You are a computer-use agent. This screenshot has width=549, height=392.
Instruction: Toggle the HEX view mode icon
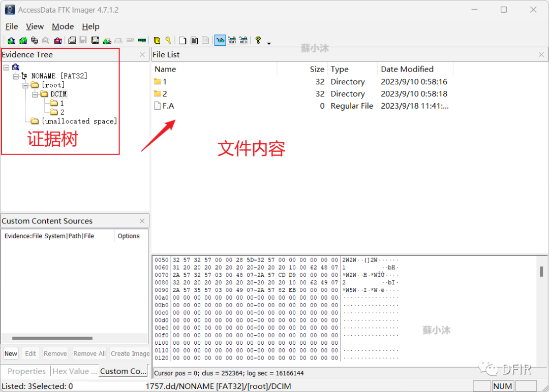[x=243, y=41]
